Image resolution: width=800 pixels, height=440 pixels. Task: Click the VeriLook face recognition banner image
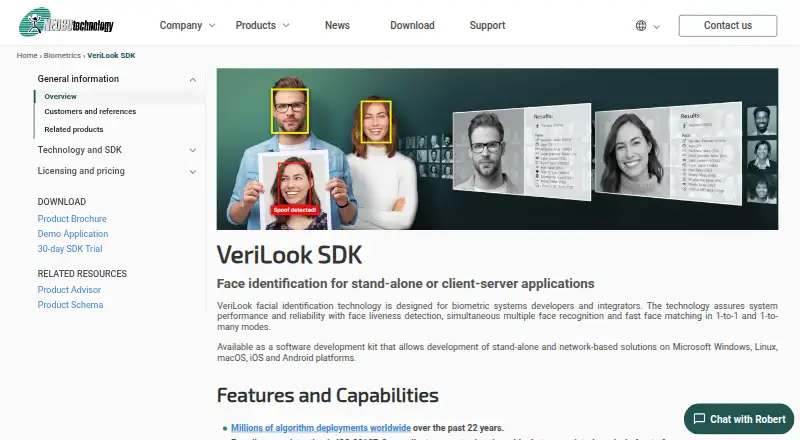[497, 149]
